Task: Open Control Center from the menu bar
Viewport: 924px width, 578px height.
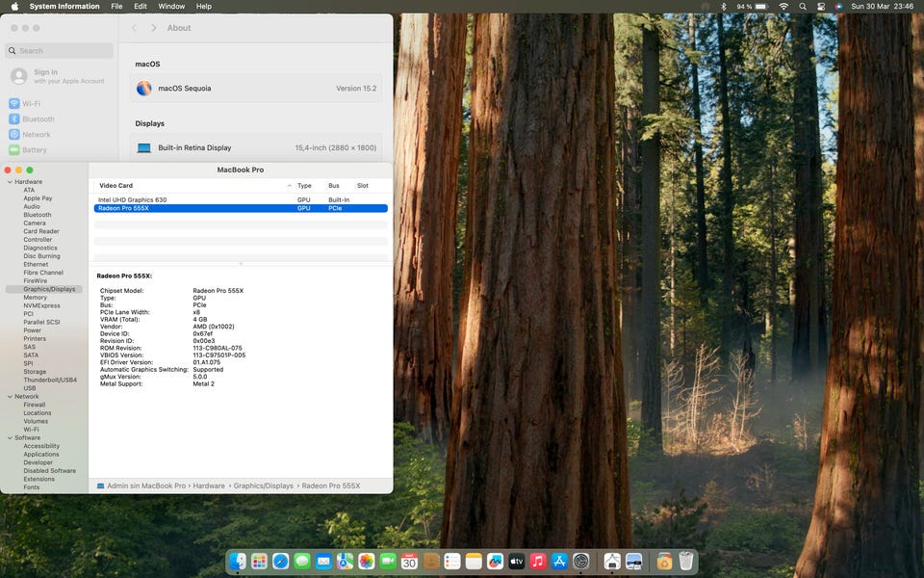Action: pos(820,6)
